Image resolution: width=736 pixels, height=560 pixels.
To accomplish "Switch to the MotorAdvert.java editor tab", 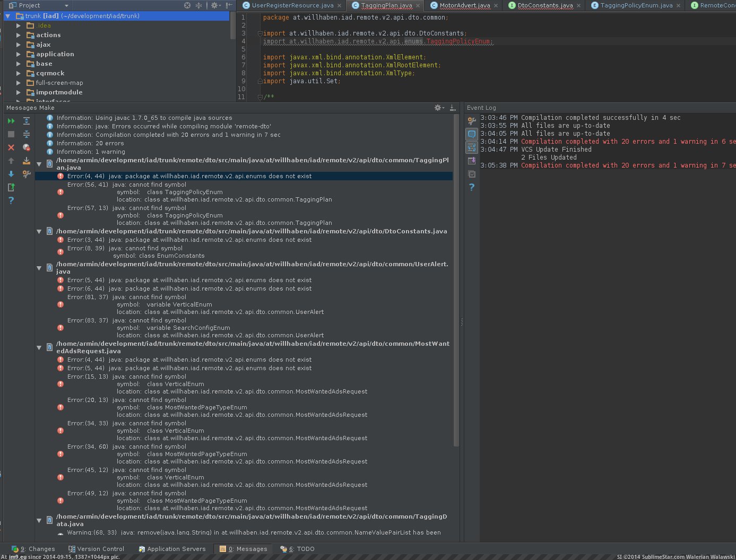I will [x=464, y=5].
